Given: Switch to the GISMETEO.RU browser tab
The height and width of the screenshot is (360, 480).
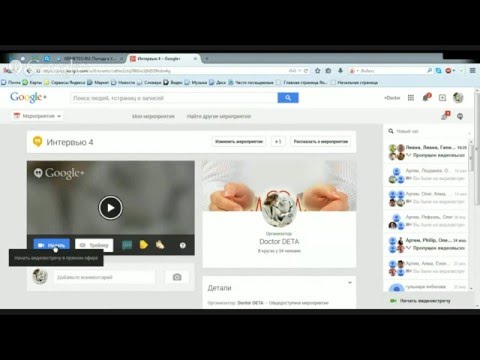Looking at the screenshot, I should (x=90, y=59).
